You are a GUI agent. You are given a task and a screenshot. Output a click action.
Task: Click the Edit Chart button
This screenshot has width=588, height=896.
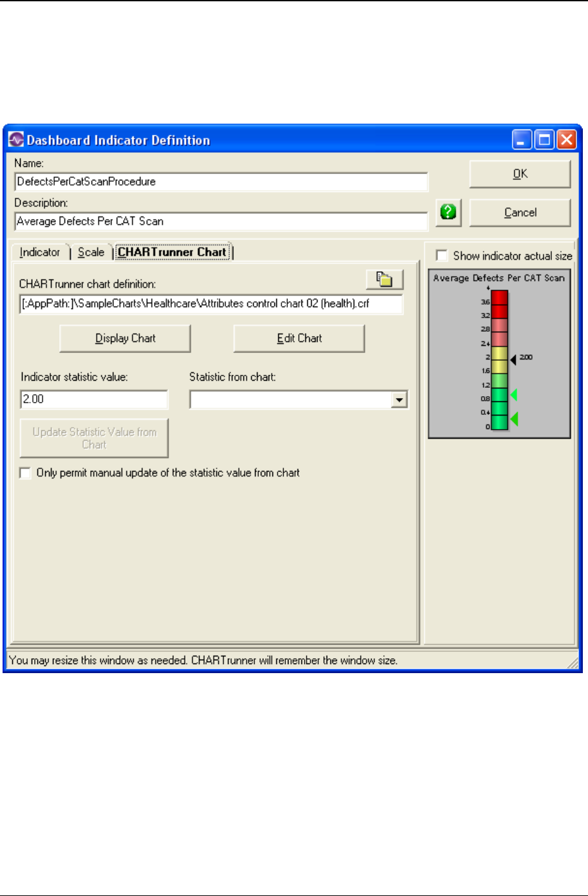pyautogui.click(x=299, y=338)
